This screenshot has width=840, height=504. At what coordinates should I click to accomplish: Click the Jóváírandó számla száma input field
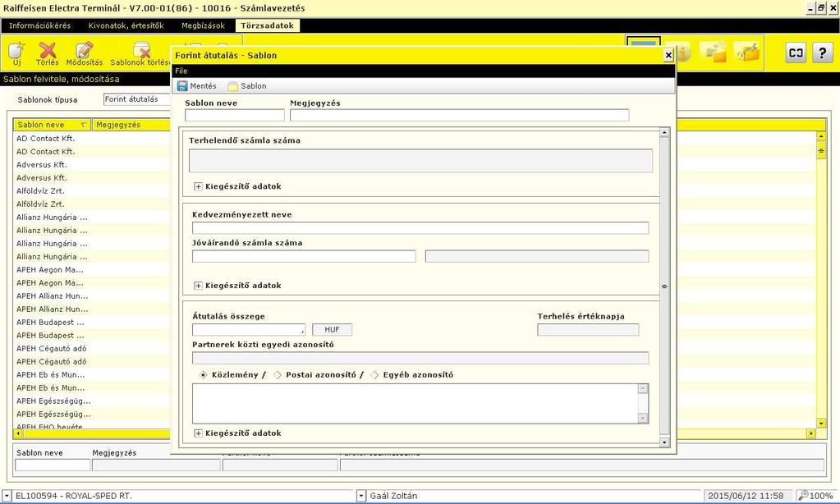tap(304, 256)
